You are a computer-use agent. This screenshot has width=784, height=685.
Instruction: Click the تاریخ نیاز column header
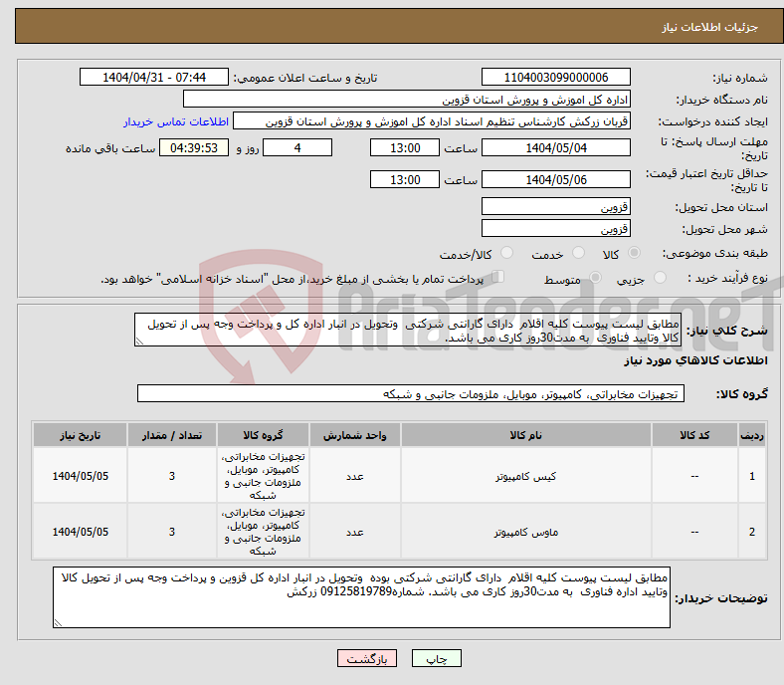point(80,435)
